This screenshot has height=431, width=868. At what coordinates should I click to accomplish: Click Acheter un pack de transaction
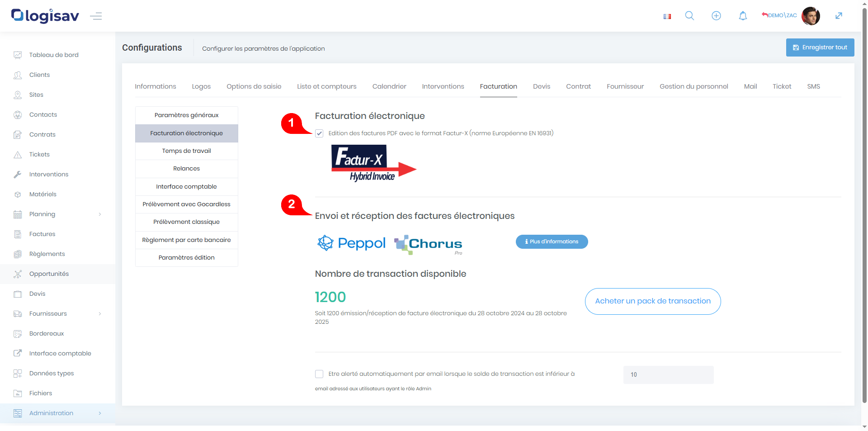point(652,301)
